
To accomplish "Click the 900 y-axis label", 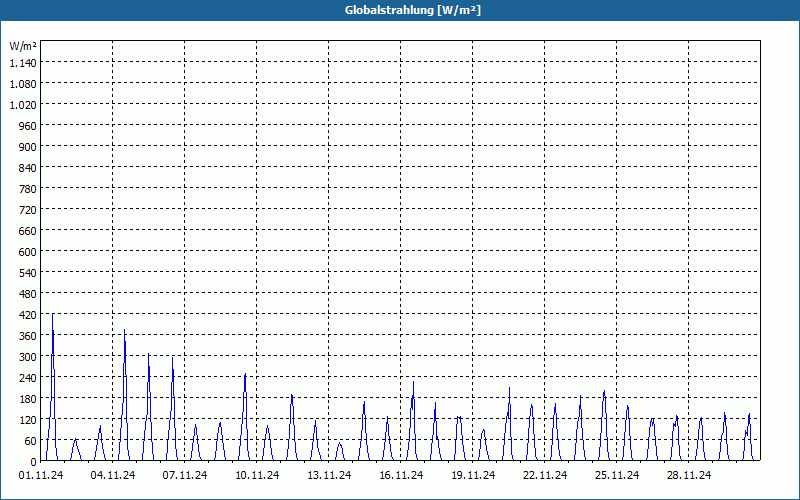I will (x=28, y=146).
